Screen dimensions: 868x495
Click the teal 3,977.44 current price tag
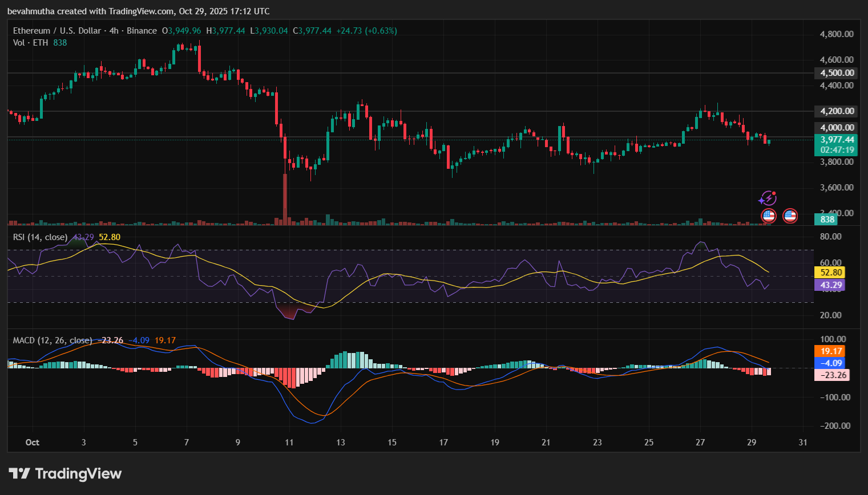click(x=836, y=139)
